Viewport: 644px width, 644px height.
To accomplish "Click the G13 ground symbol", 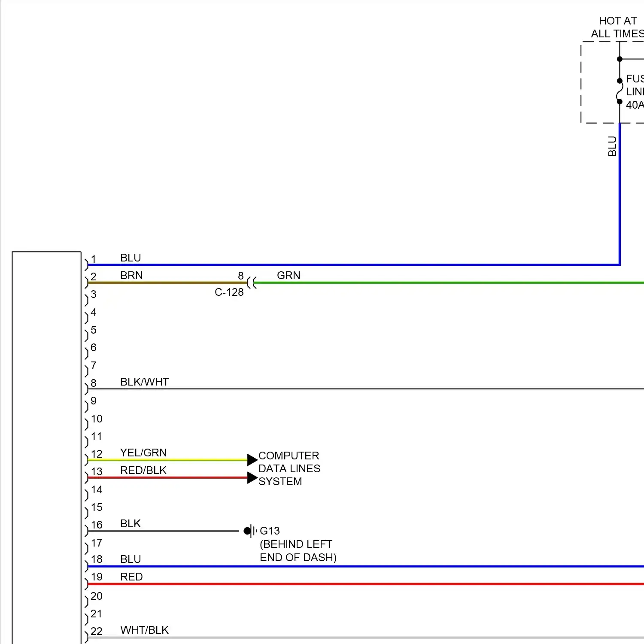I will (x=250, y=531).
